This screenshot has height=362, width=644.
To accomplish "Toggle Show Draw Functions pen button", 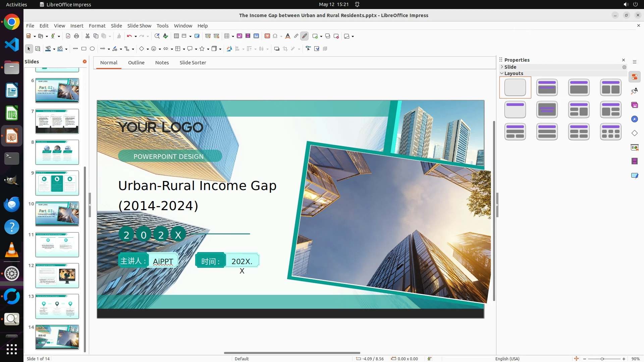I will [305, 36].
